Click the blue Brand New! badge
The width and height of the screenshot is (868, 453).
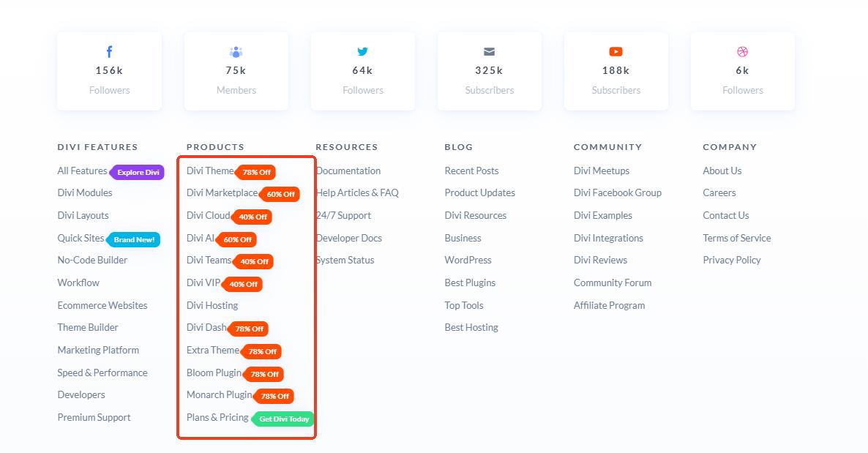tap(135, 239)
